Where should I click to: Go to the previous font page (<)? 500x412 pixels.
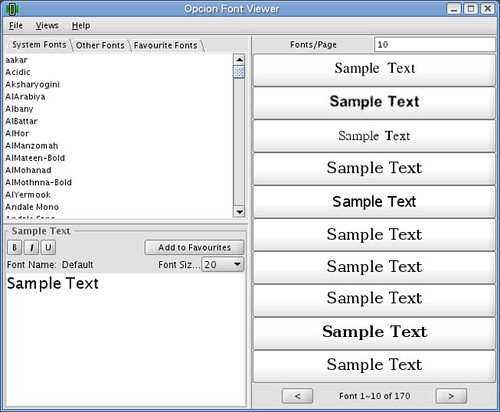coord(297,396)
